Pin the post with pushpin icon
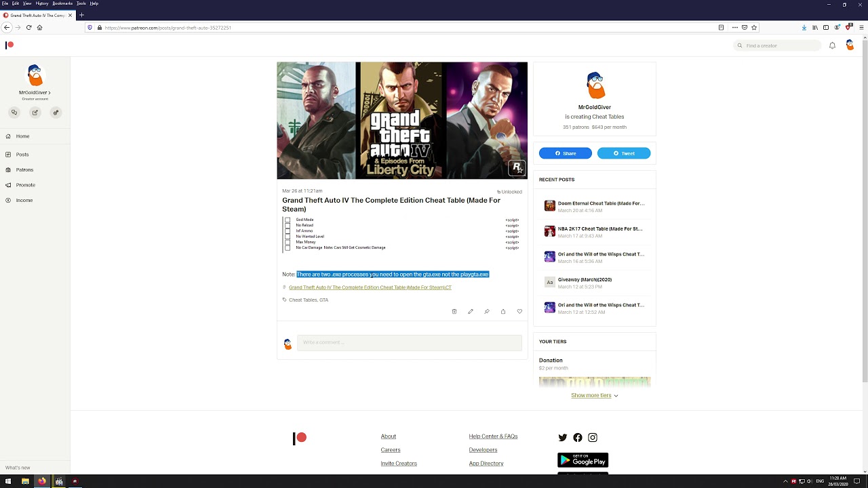 point(487,311)
